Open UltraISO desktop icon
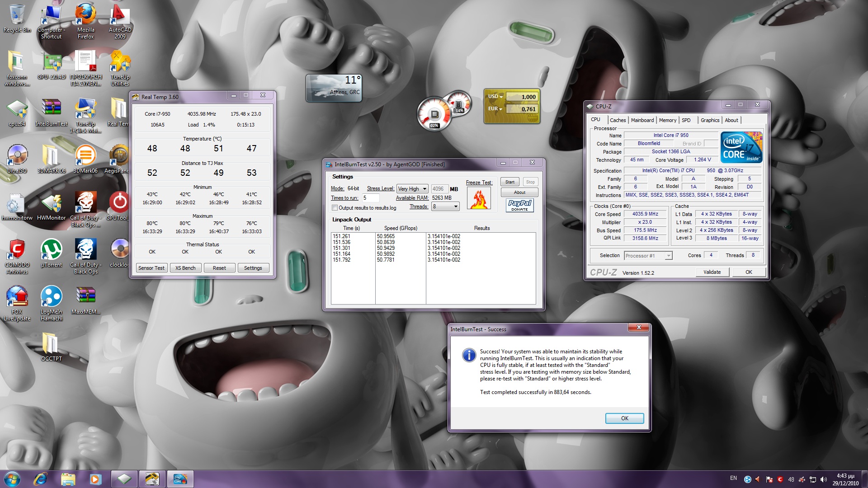The image size is (868, 488). pyautogui.click(x=17, y=159)
